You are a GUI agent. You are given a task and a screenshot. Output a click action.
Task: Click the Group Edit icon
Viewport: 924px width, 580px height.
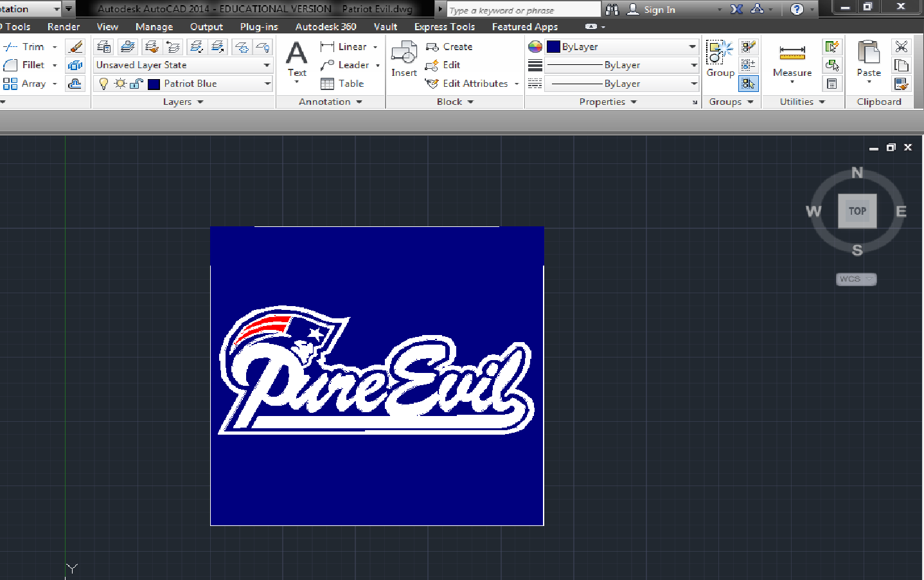pyautogui.click(x=748, y=65)
